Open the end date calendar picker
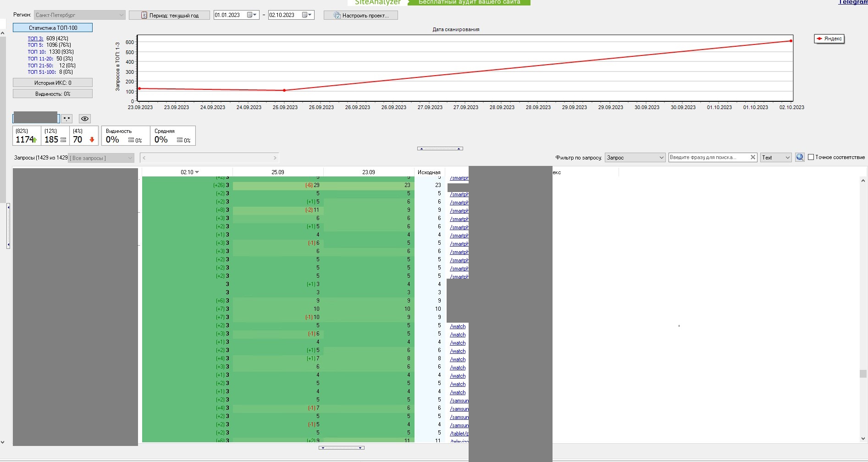 click(307, 15)
